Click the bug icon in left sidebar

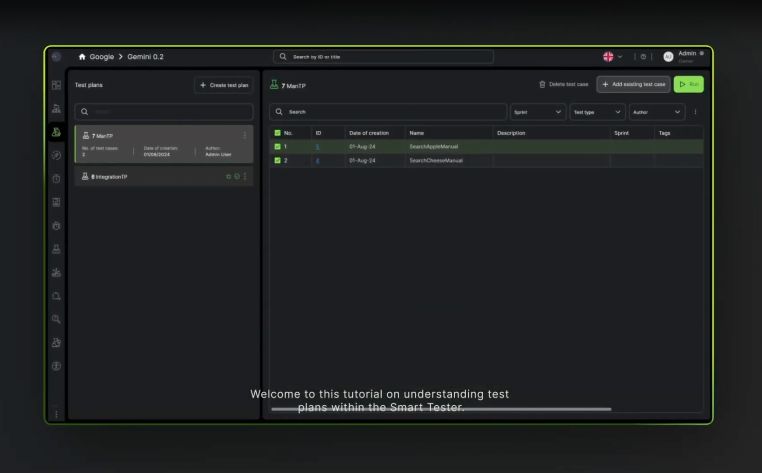(56, 226)
